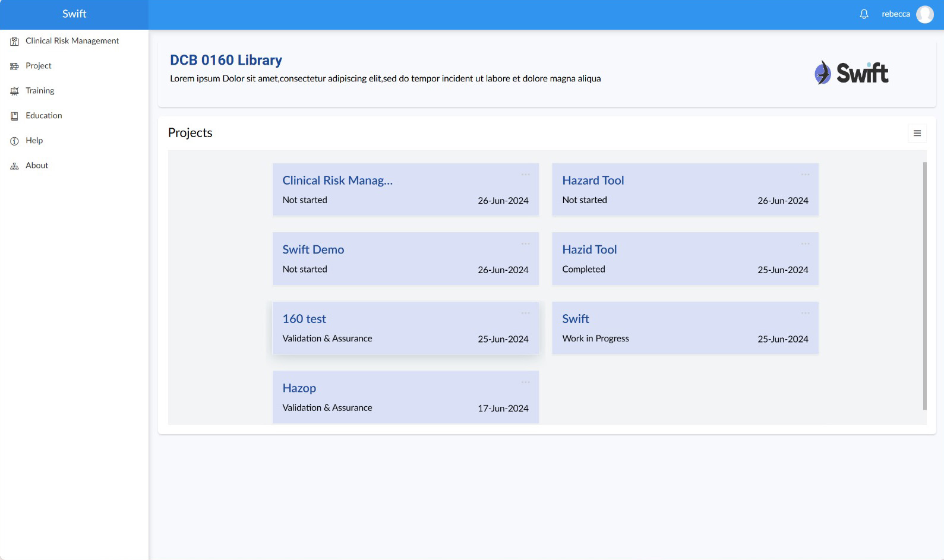Click the About sidebar icon
The image size is (944, 560).
(14, 166)
